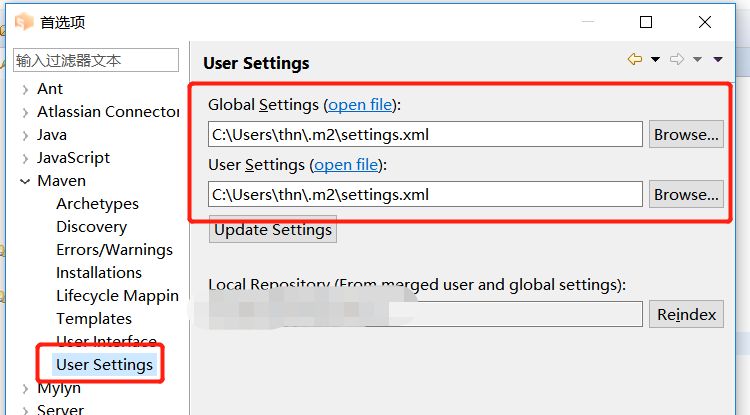Collapse the Maven tree node
The height and width of the screenshot is (415, 750).
[25, 181]
